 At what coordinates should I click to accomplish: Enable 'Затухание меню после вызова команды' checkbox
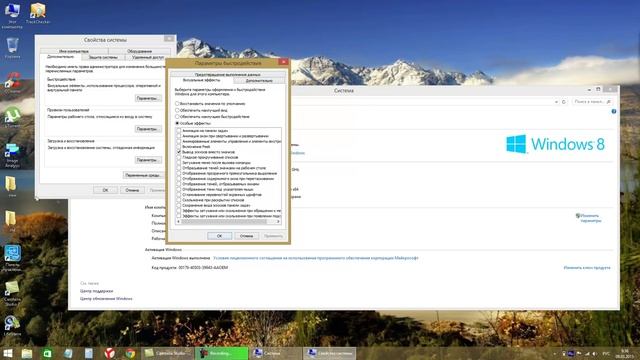178,162
